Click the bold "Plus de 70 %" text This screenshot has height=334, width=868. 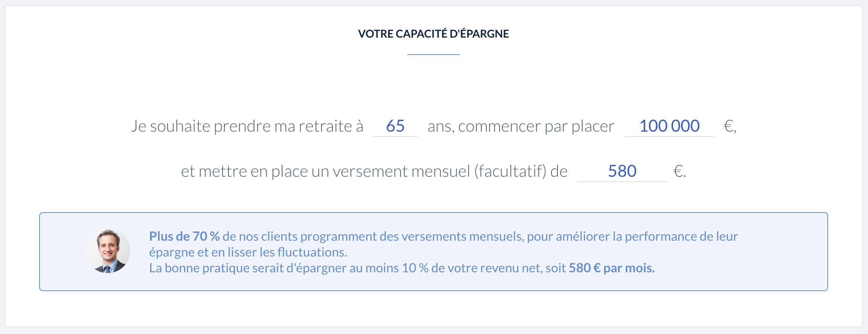(184, 236)
